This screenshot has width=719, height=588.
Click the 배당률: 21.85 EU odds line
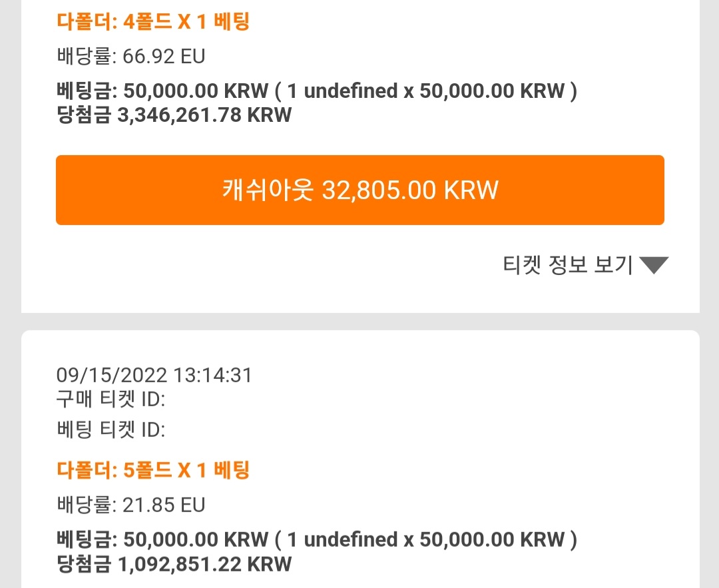(130, 505)
